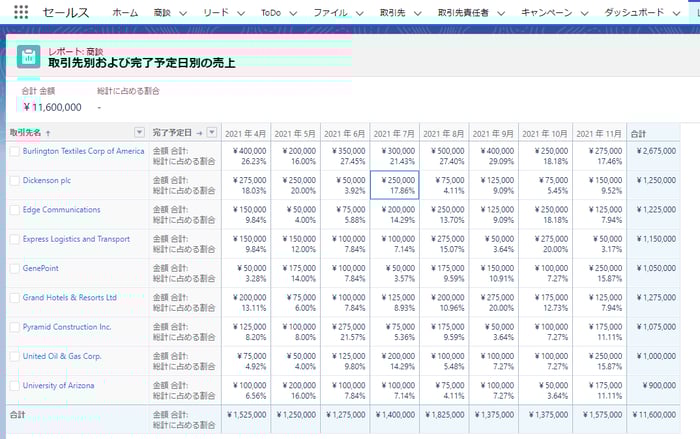Switch to the リード tab

[216, 13]
